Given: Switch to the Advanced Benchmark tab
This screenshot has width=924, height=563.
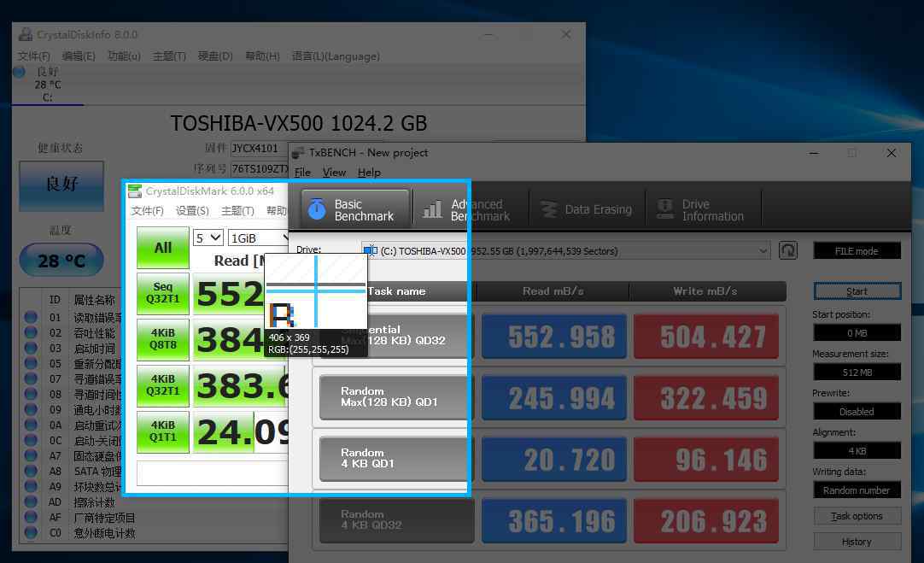Looking at the screenshot, I should [471, 209].
